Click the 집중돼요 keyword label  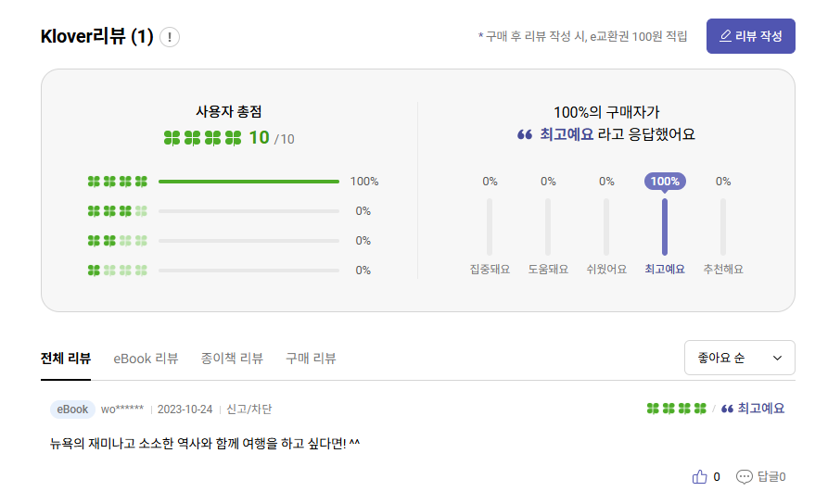pos(490,270)
